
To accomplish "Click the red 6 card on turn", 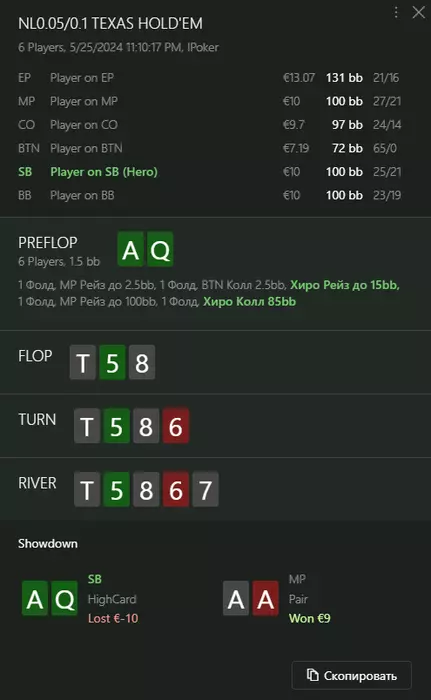I will point(176,426).
